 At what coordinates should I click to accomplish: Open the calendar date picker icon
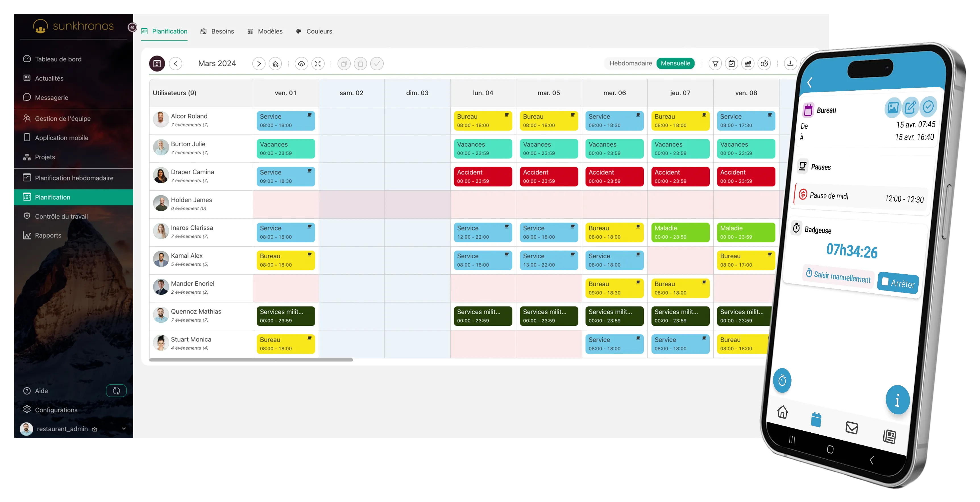coord(157,64)
